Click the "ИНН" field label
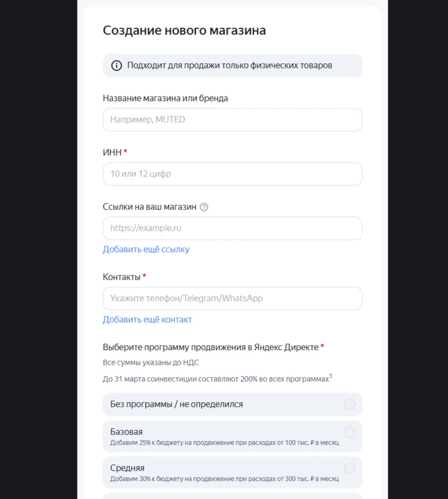Viewport: 448px width, 499px height. [112, 152]
